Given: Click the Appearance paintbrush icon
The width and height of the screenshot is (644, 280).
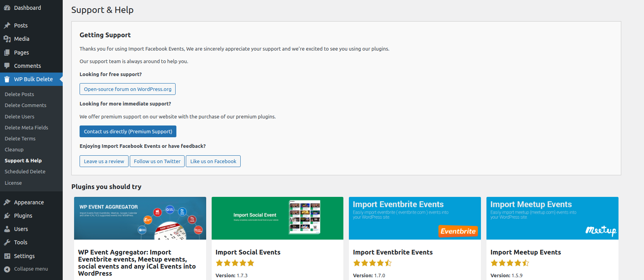Looking at the screenshot, I should tap(7, 202).
